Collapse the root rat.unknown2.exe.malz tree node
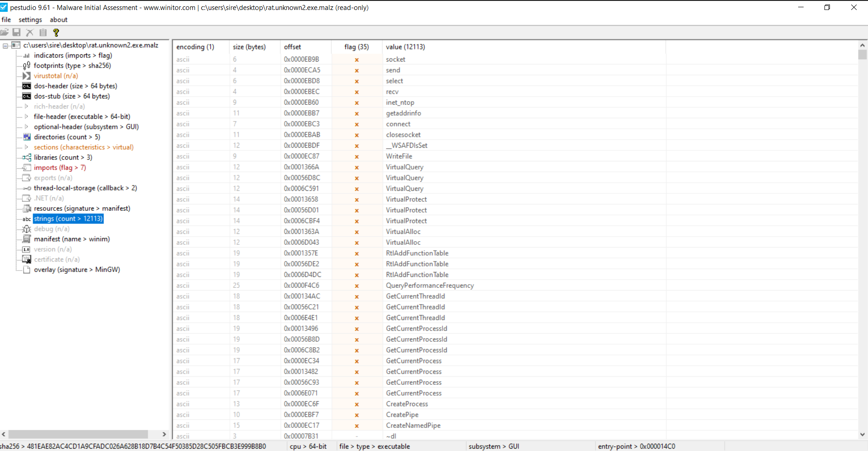This screenshot has height=451, width=868. click(x=5, y=46)
